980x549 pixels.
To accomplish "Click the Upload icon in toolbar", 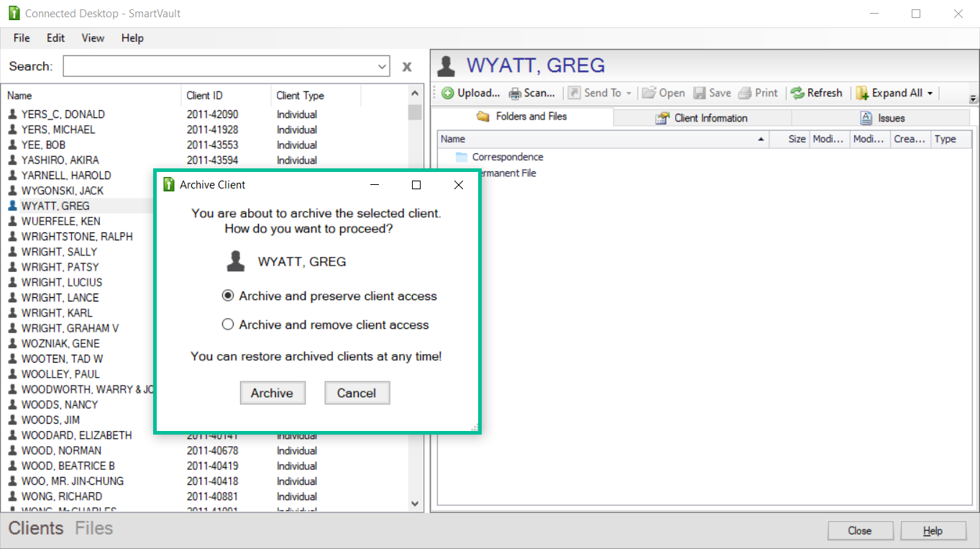I will click(448, 93).
